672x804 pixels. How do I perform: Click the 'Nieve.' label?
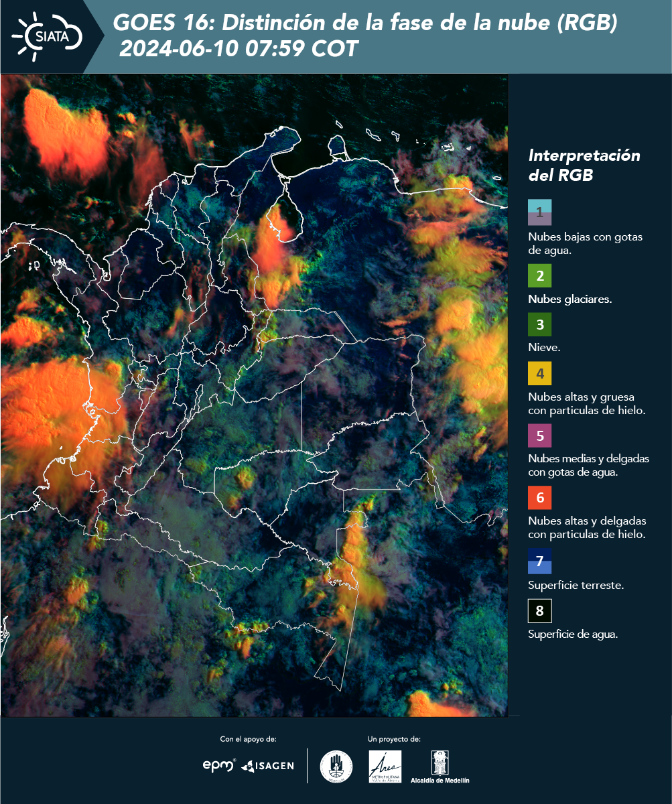[544, 348]
